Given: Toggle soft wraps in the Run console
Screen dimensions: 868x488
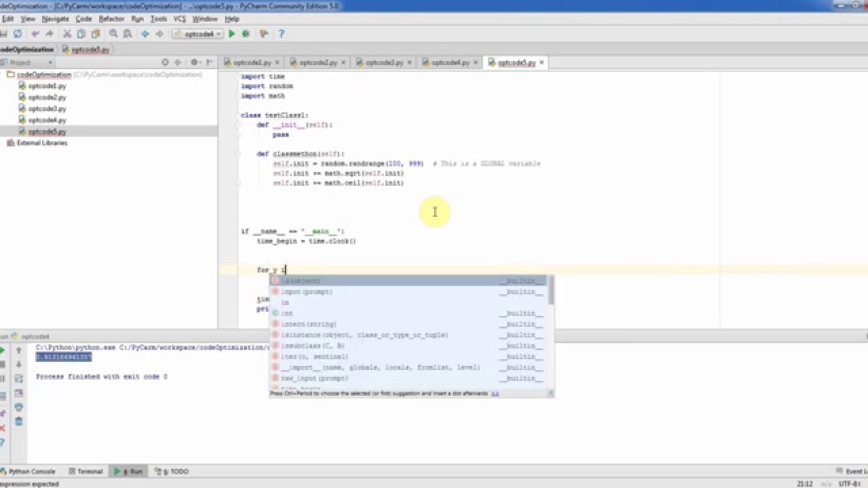Looking at the screenshot, I should tap(19, 379).
